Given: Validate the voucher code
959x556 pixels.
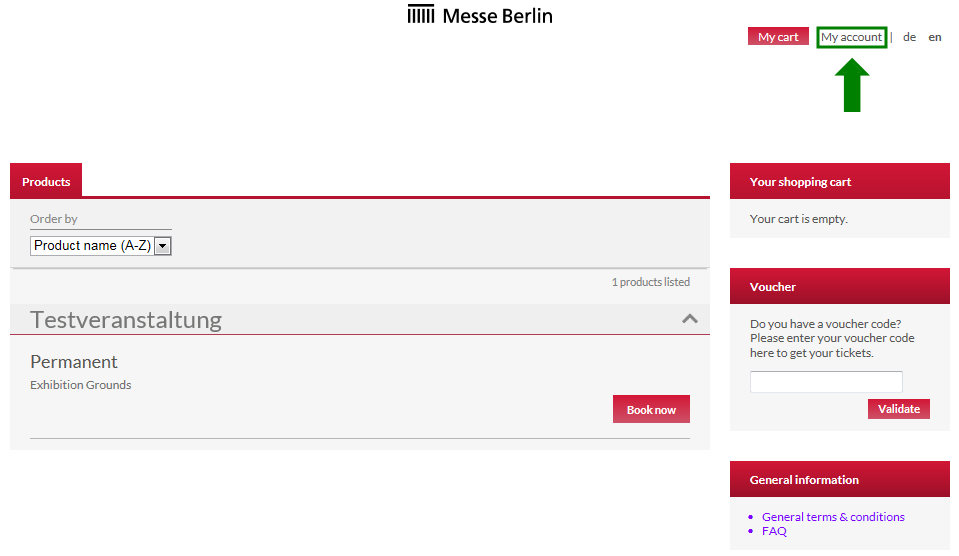Looking at the screenshot, I should point(898,409).
